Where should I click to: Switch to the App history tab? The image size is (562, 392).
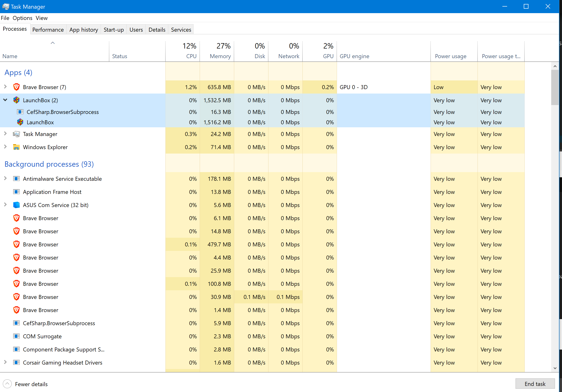coord(84,30)
